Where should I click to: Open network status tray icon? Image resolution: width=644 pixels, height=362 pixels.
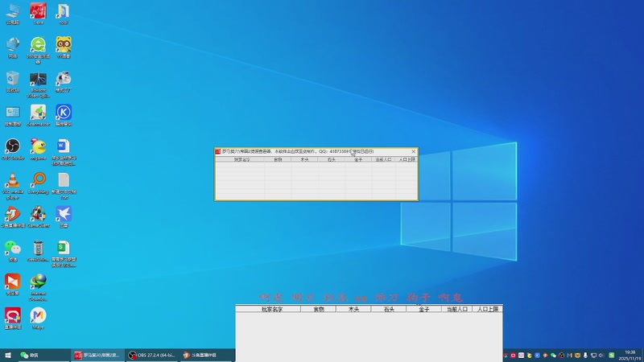coord(593,356)
